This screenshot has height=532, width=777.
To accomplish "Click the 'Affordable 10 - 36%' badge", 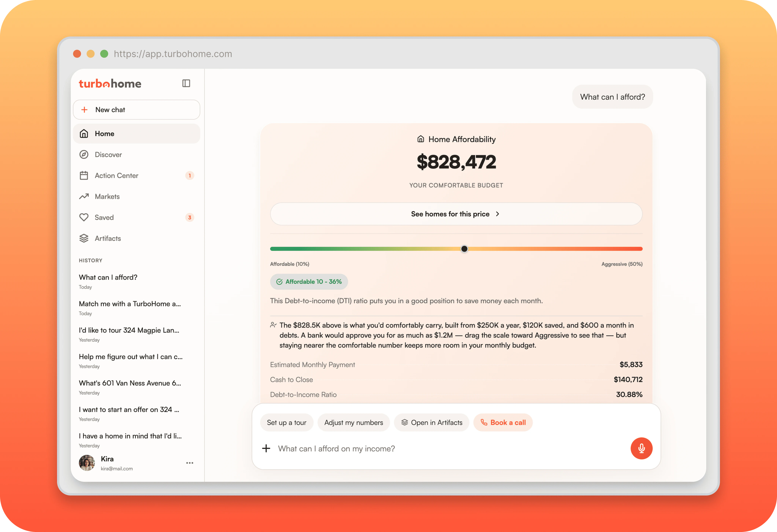I will tap(309, 281).
